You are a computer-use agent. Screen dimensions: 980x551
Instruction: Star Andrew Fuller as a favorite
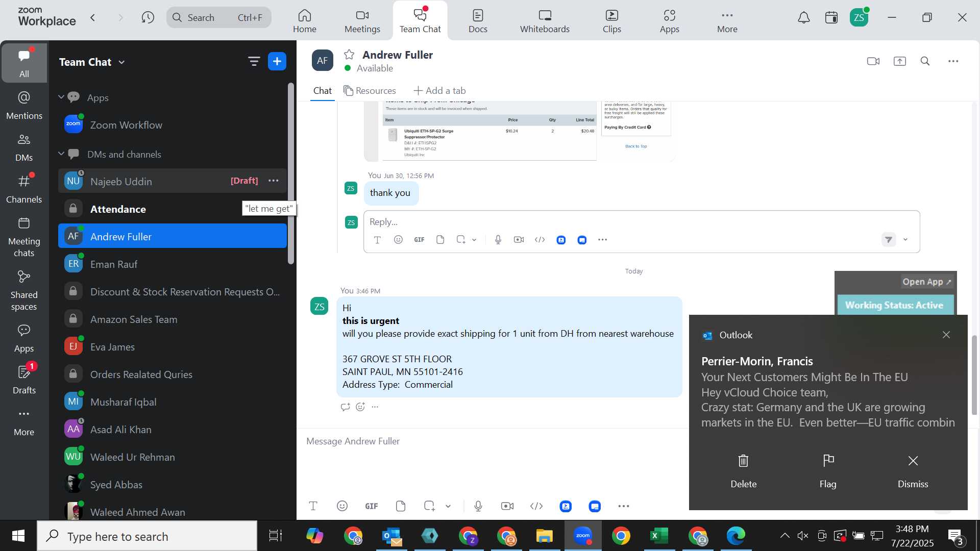[349, 55]
